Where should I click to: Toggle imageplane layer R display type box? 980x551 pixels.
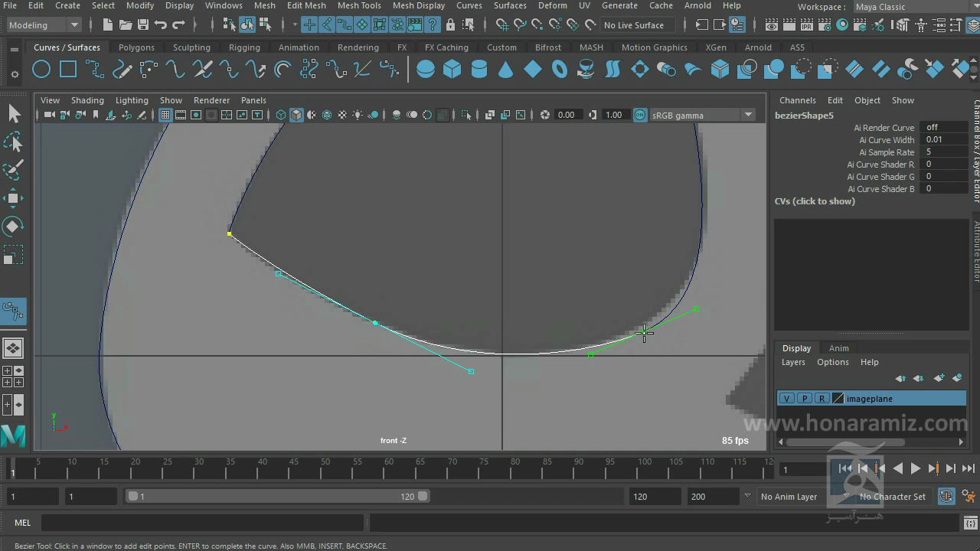click(822, 399)
